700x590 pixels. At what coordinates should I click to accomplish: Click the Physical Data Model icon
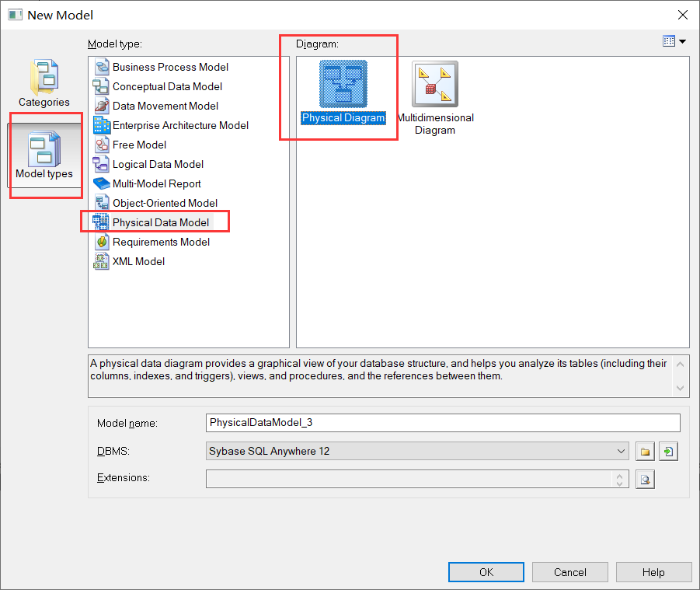pyautogui.click(x=100, y=222)
